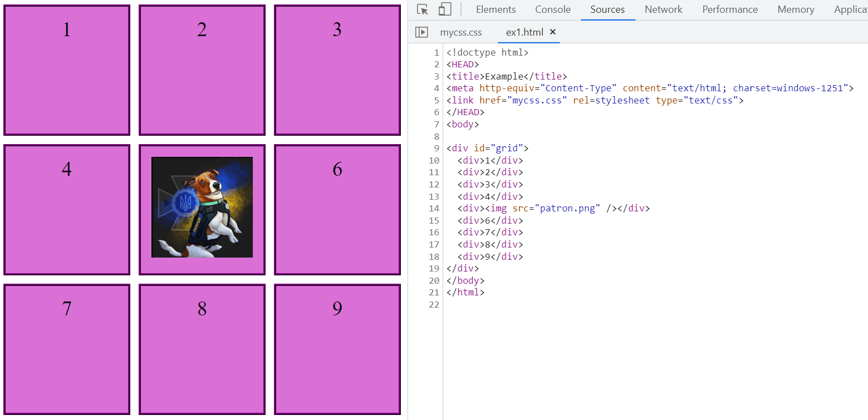The image size is (868, 420).
Task: Go to the Performance tab
Action: click(729, 9)
